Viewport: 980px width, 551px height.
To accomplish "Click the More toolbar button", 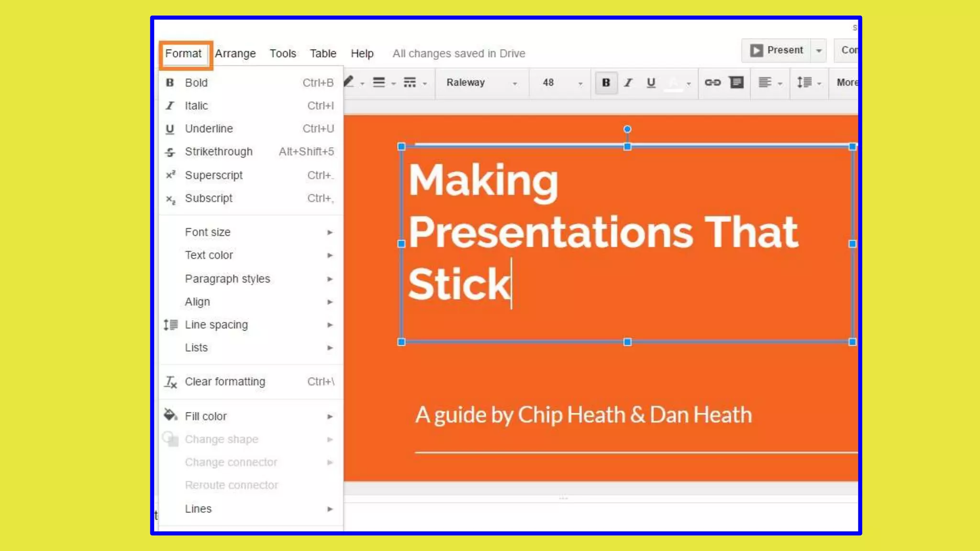I will pos(846,83).
